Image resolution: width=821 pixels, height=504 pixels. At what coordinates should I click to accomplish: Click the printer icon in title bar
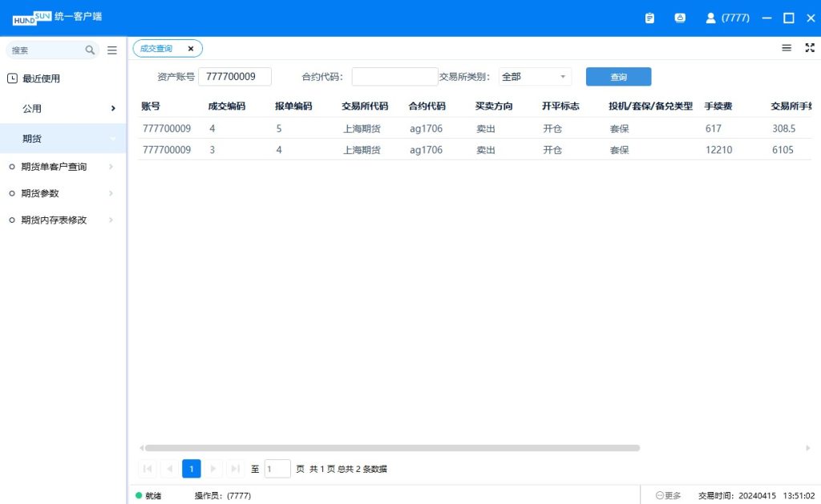point(680,18)
